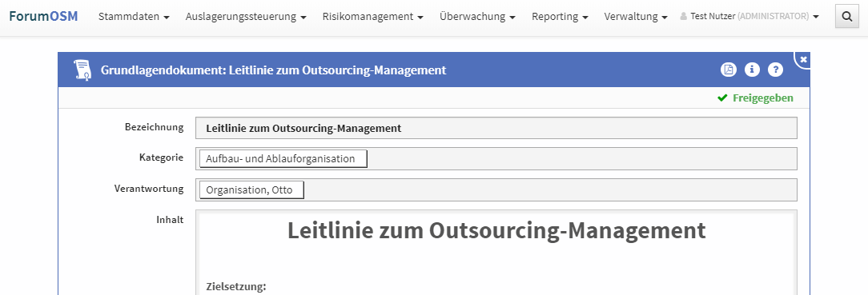The width and height of the screenshot is (868, 295).
Task: Expand the Verwaltung menu
Action: coord(636,17)
